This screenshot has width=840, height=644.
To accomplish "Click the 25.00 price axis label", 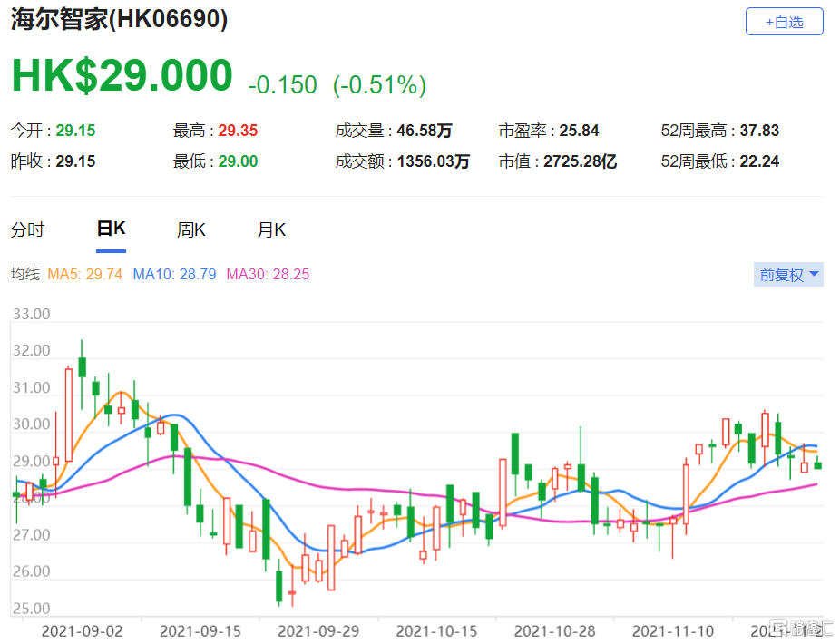I will 31,608.
